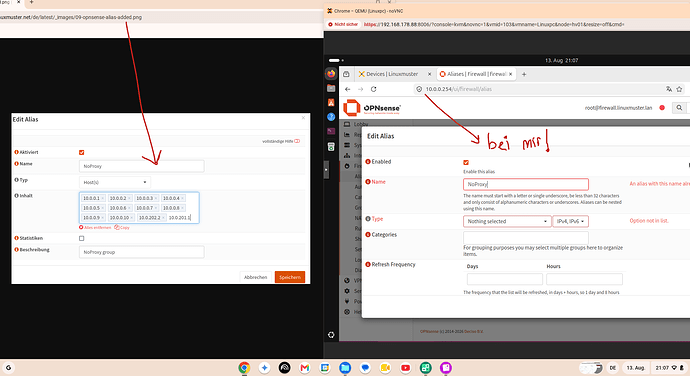Open Gemini sparkle icon in shelf
Screen dimensions: 690x376
pos(264,368)
